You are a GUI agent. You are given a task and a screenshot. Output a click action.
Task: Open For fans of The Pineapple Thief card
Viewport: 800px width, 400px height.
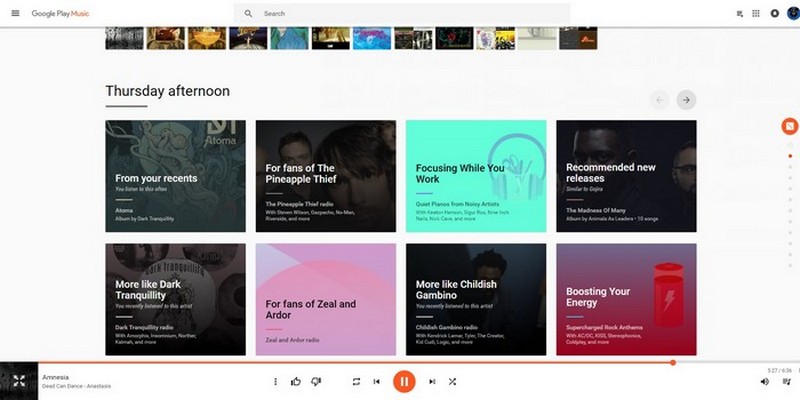326,176
